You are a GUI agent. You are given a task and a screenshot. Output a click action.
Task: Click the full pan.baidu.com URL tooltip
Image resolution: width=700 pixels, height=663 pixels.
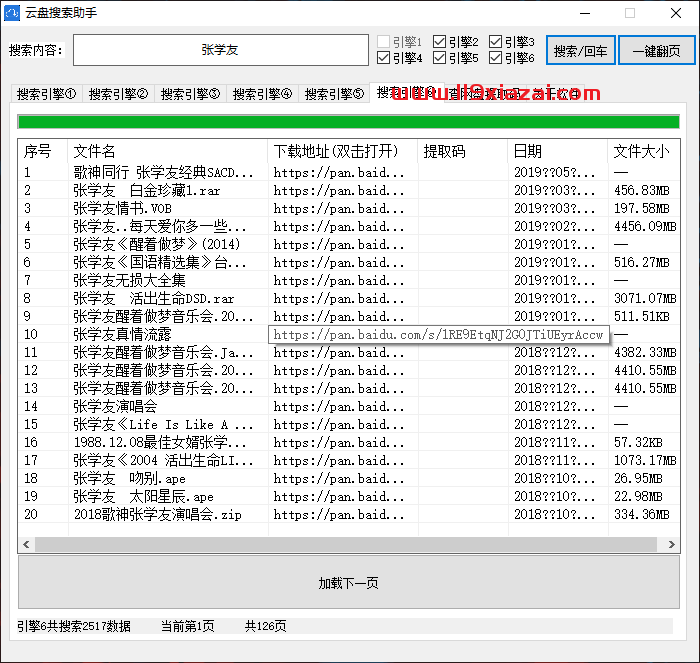pyautogui.click(x=439, y=335)
